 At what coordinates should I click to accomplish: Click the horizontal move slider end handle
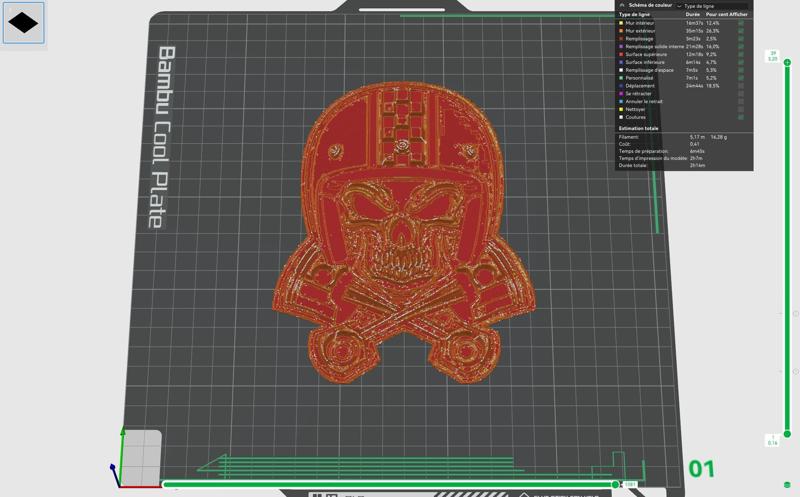615,484
